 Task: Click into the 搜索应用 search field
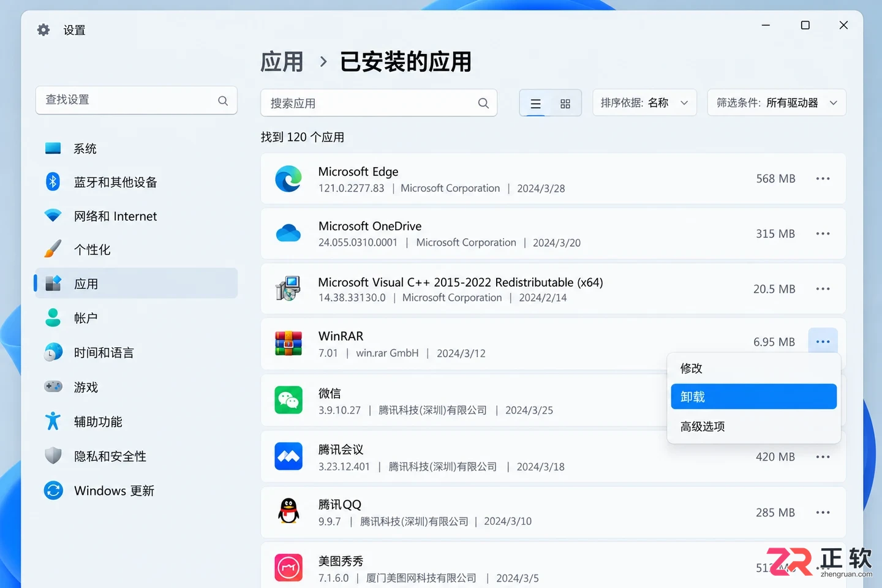click(x=379, y=103)
